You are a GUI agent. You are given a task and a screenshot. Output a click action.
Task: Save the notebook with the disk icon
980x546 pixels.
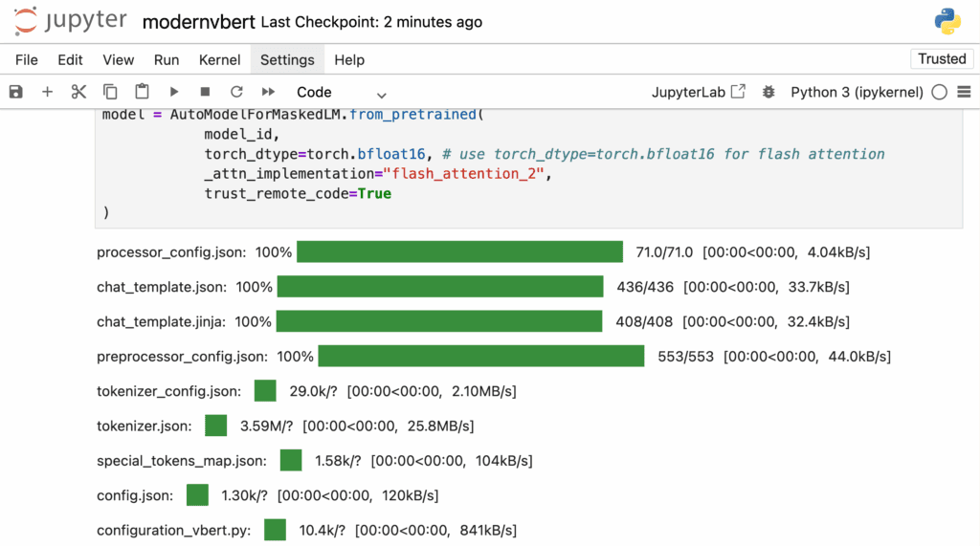point(15,92)
